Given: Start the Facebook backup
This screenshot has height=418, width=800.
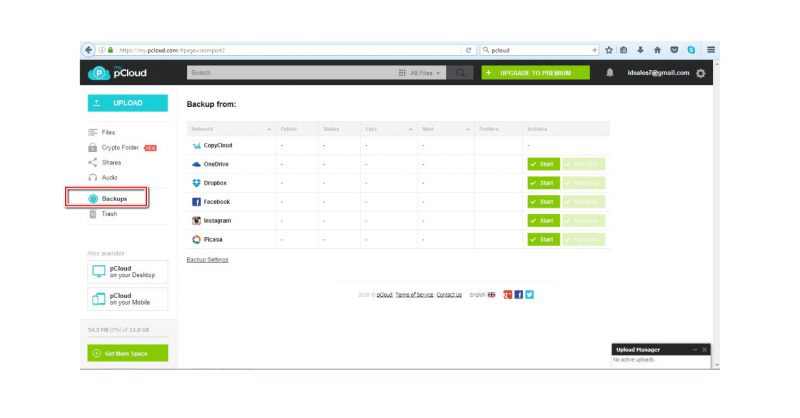Looking at the screenshot, I should click(x=543, y=202).
